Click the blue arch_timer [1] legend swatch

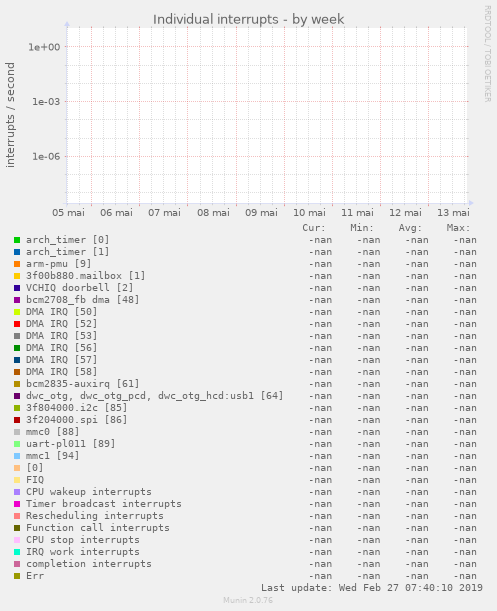point(17,252)
